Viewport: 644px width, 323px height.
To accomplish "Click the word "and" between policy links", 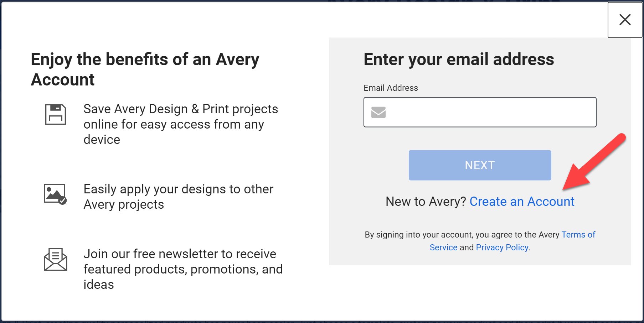I will (467, 248).
